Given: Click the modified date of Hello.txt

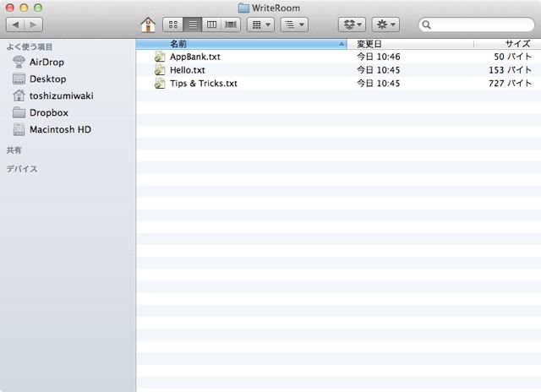Looking at the screenshot, I should point(379,70).
